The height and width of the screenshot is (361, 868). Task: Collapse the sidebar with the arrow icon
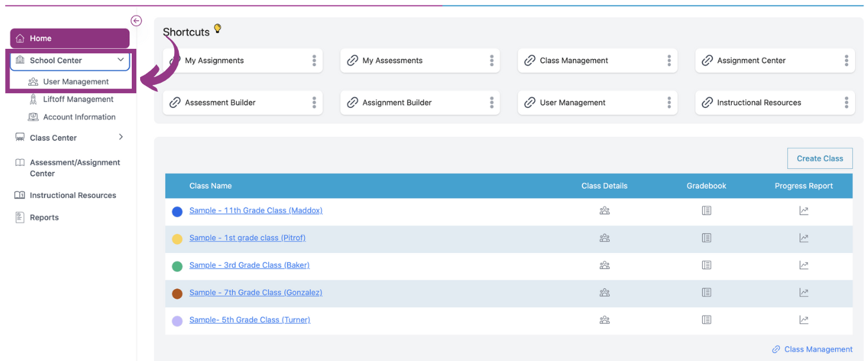pyautogui.click(x=136, y=21)
